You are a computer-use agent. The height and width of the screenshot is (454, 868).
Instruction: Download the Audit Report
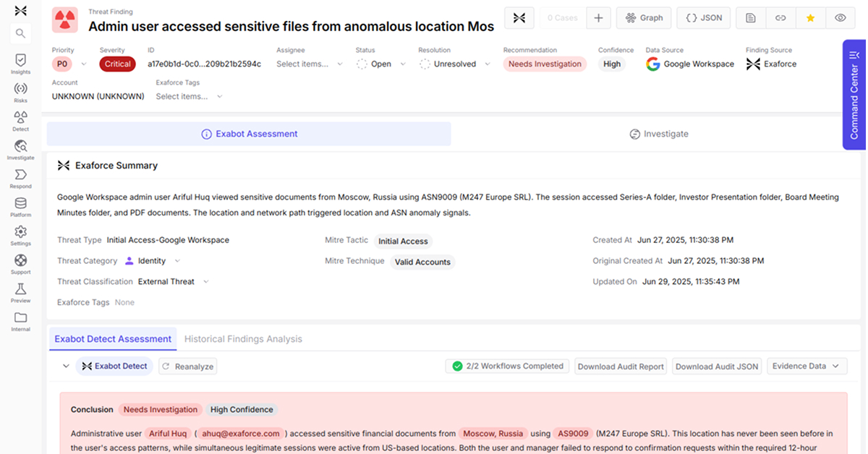tap(621, 367)
